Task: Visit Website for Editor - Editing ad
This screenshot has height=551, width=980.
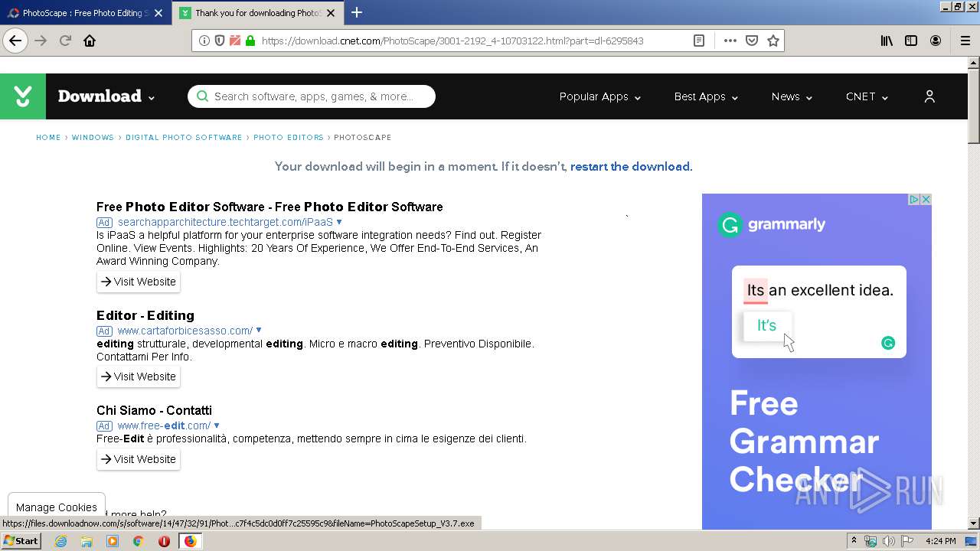Action: point(139,377)
